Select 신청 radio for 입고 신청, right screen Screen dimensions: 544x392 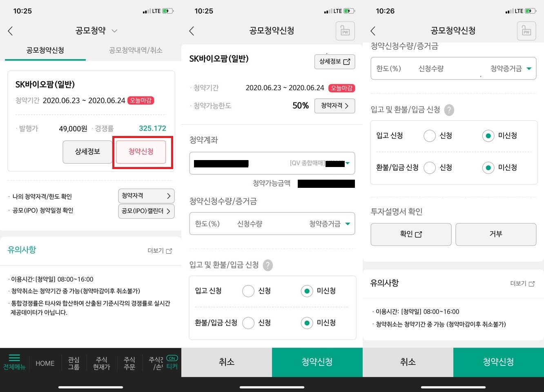430,136
